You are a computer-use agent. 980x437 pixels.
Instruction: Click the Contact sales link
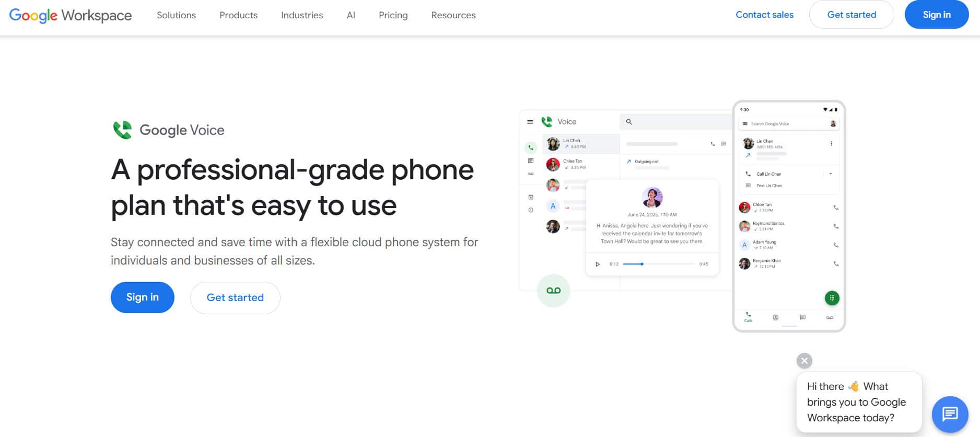point(764,15)
